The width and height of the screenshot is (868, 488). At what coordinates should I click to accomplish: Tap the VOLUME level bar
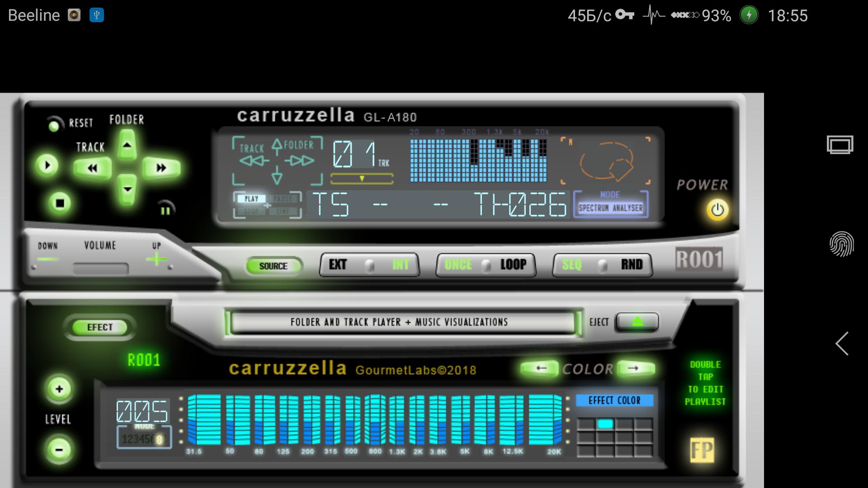100,269
